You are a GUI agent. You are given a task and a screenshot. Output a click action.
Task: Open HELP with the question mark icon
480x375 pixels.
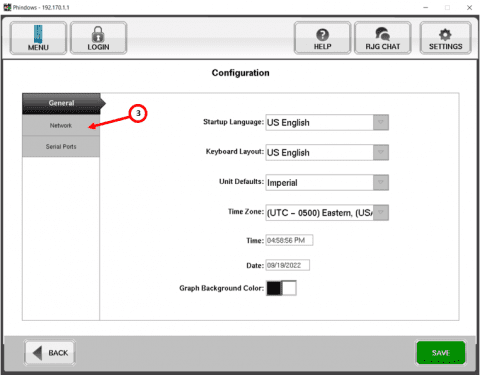tap(322, 38)
